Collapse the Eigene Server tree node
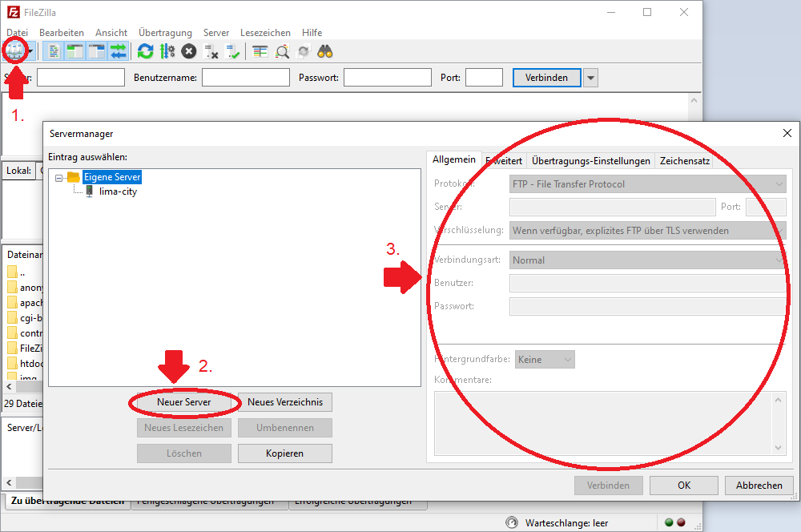 pyautogui.click(x=60, y=177)
